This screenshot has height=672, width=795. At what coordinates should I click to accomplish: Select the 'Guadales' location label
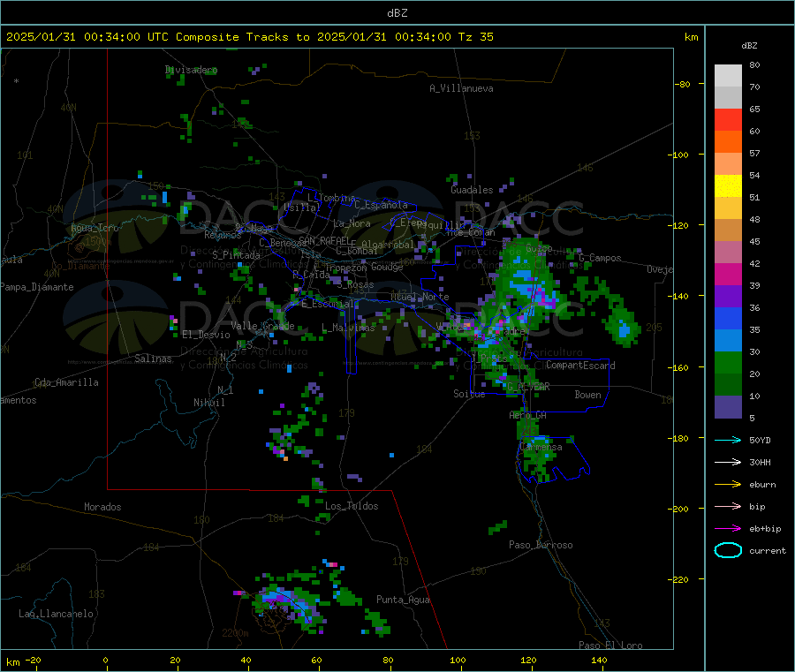pyautogui.click(x=472, y=190)
